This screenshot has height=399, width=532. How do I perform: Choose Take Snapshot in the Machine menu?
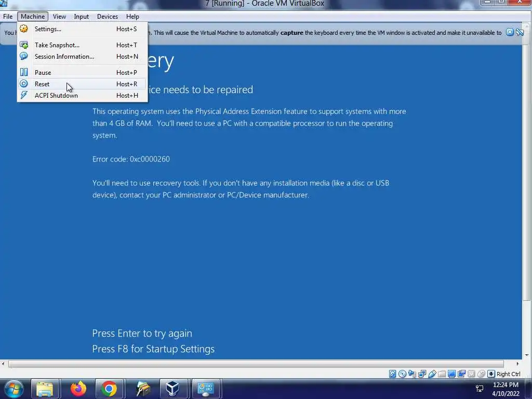tap(82, 45)
